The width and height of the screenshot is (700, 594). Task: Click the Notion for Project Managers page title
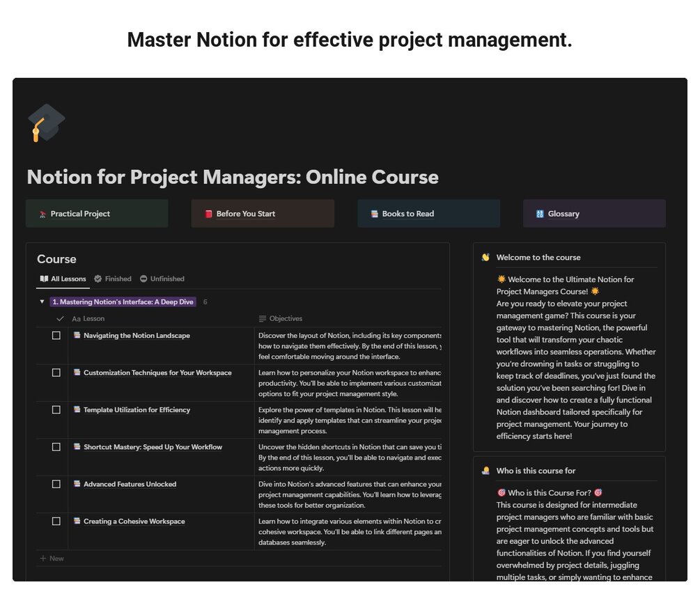[x=233, y=177]
